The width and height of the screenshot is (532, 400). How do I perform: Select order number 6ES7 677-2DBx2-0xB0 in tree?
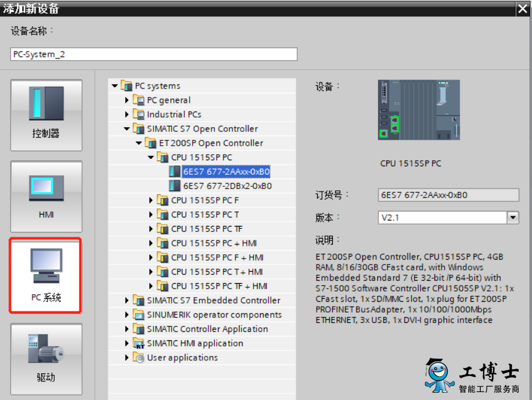[227, 186]
